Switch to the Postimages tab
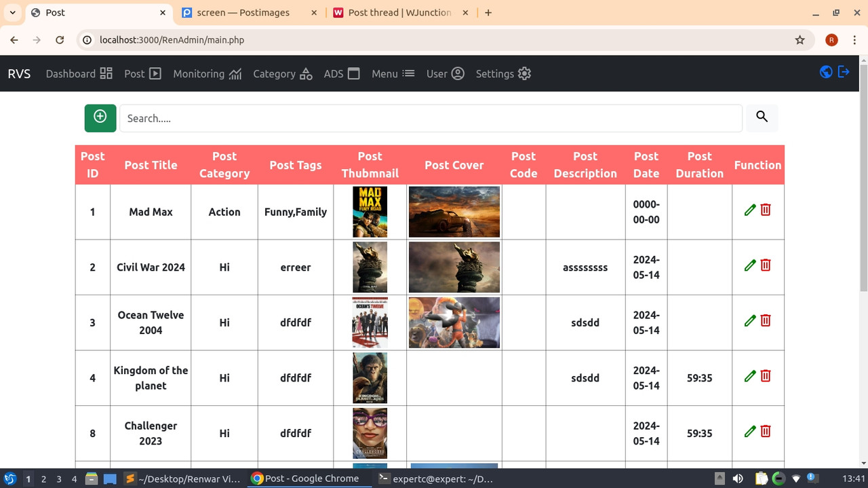Screen dimensions: 868x488 click(243, 13)
